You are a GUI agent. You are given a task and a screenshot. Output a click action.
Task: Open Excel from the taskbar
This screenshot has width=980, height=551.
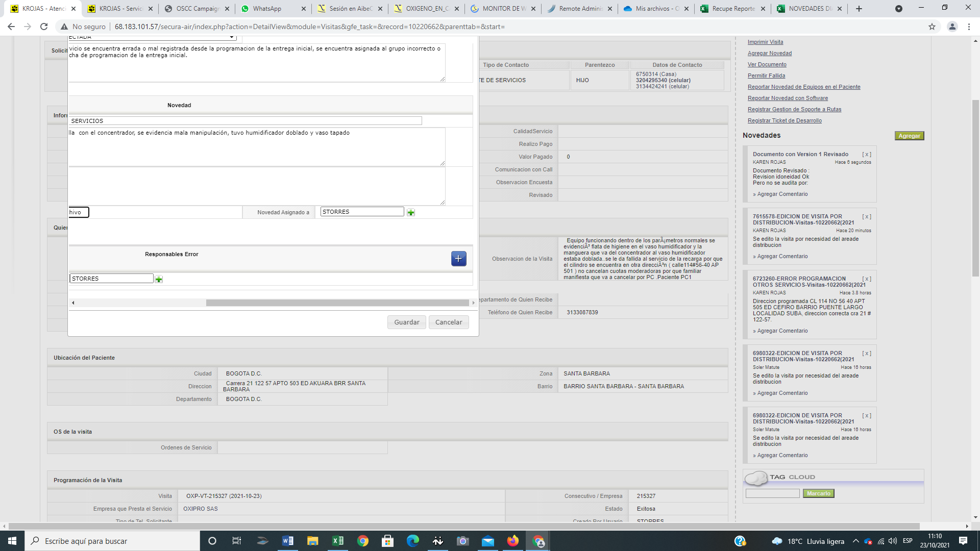tap(338, 541)
